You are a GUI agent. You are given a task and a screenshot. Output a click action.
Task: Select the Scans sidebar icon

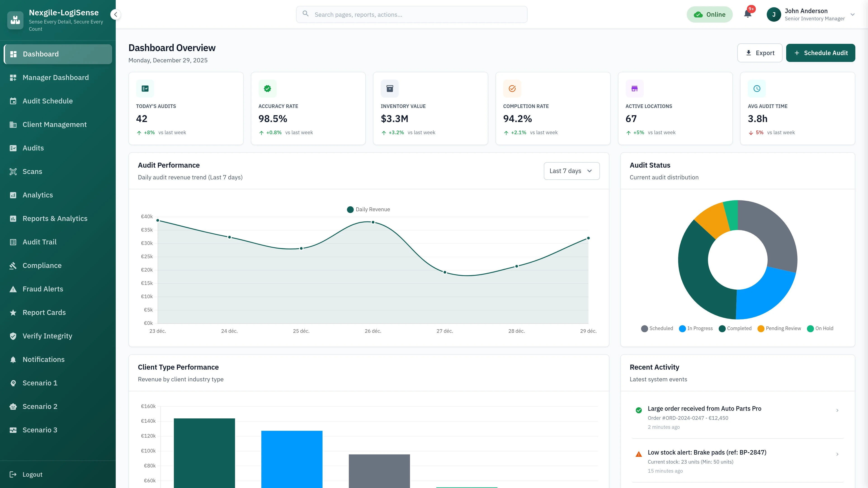point(13,171)
